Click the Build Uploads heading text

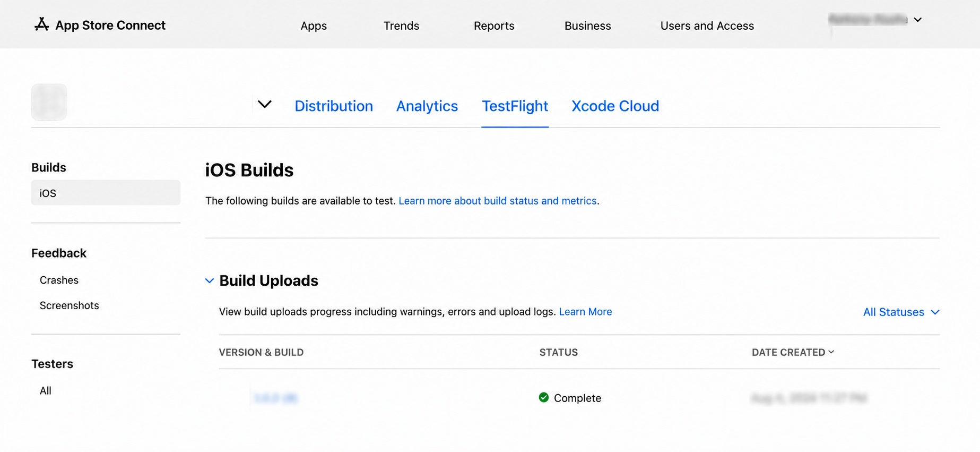pyautogui.click(x=268, y=280)
